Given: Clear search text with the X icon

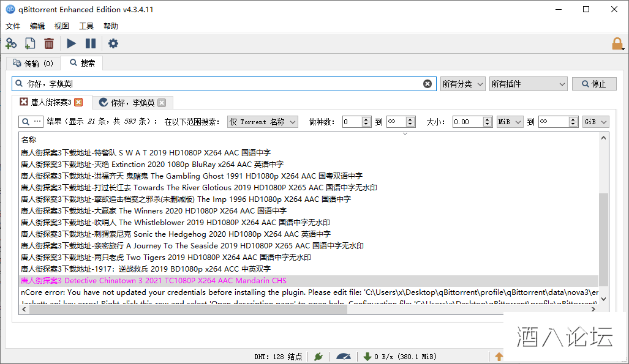Looking at the screenshot, I should [x=427, y=84].
